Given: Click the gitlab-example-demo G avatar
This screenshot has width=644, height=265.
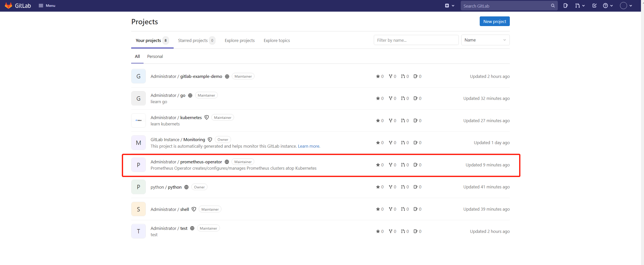Looking at the screenshot, I should (x=139, y=76).
